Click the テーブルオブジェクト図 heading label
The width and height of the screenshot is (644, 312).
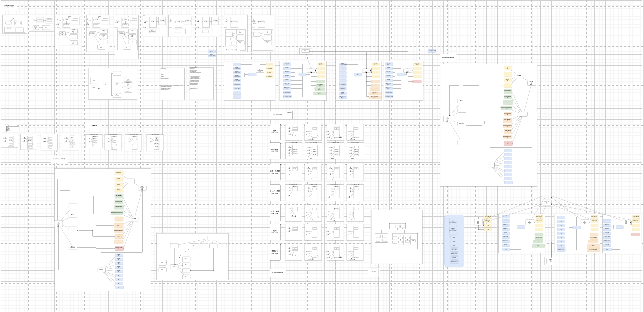tap(232, 50)
